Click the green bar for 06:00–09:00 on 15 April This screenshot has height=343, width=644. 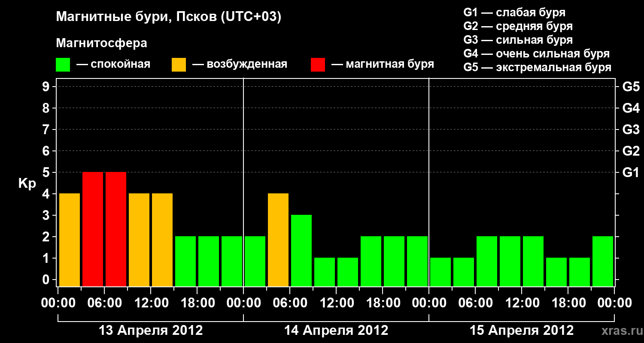click(487, 261)
